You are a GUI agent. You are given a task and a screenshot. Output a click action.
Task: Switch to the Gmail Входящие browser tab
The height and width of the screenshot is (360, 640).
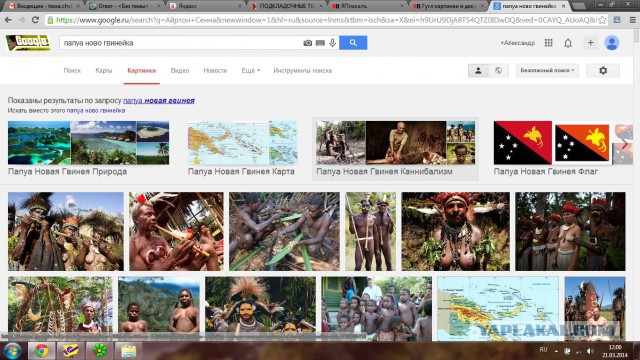pos(43,6)
